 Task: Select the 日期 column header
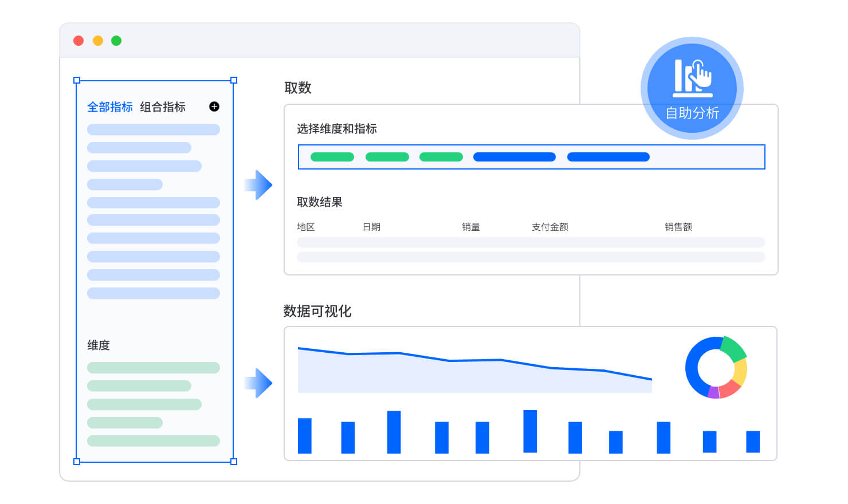coord(371,227)
